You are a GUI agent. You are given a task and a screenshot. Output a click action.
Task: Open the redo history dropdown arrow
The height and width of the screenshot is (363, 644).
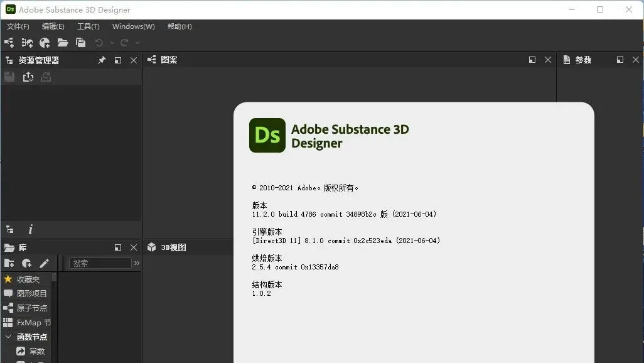[137, 42]
